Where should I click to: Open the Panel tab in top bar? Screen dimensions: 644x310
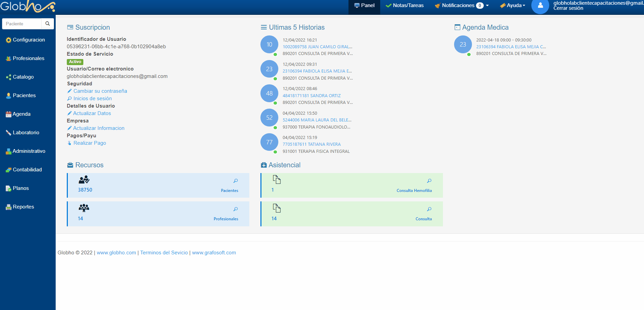coord(364,6)
